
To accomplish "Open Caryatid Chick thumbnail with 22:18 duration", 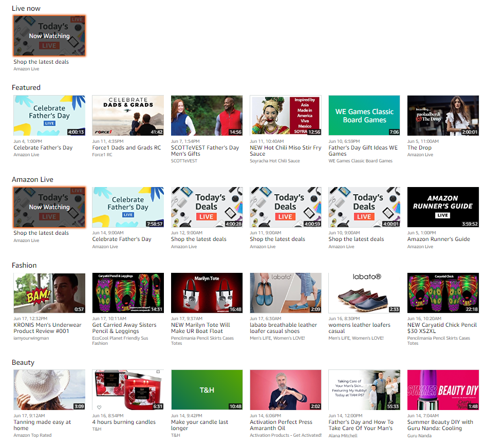I will point(443,293).
